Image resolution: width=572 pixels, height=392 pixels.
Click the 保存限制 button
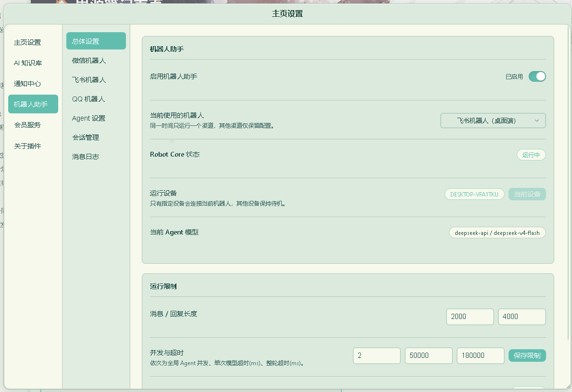click(x=527, y=355)
